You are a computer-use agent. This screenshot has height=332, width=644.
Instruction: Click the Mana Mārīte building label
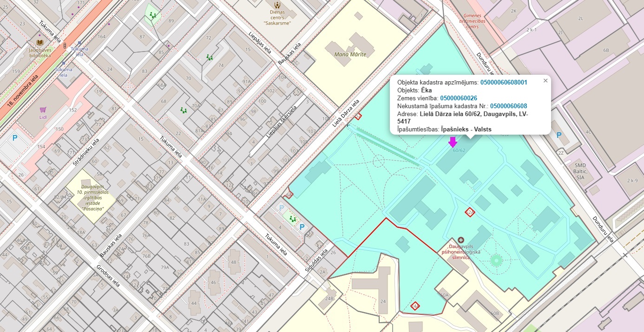[x=350, y=54]
